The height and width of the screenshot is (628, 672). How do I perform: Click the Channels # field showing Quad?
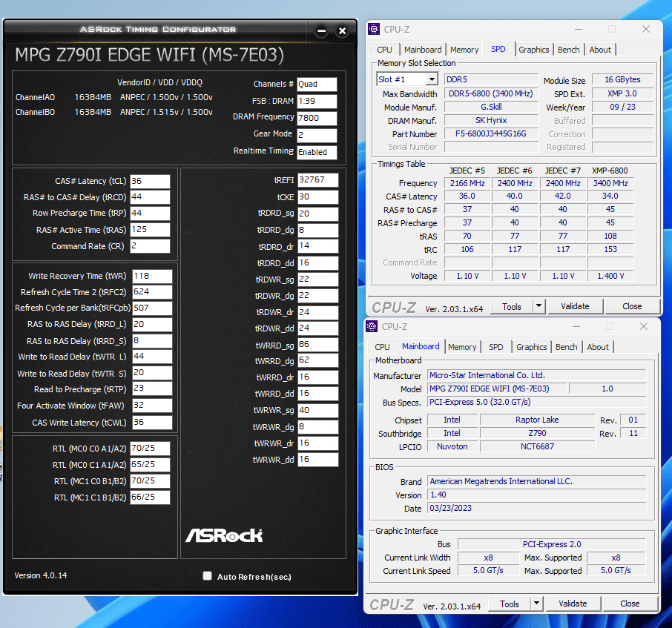[317, 84]
